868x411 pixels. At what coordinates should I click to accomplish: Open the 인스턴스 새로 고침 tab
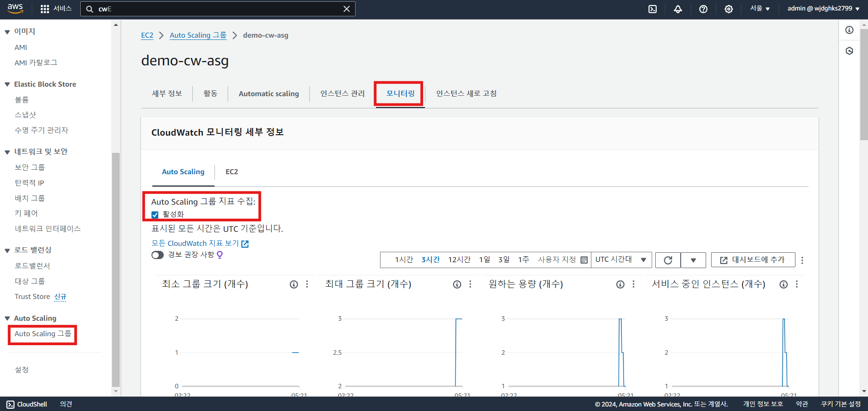[466, 93]
